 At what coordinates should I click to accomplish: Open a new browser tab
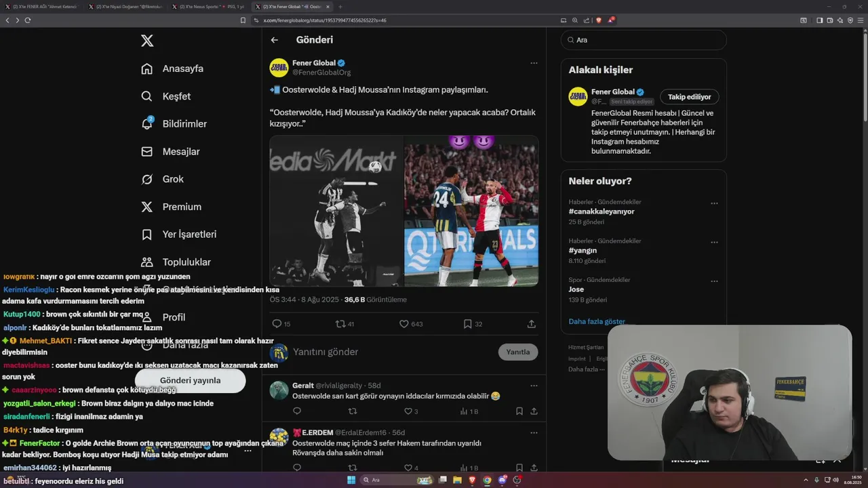340,7
